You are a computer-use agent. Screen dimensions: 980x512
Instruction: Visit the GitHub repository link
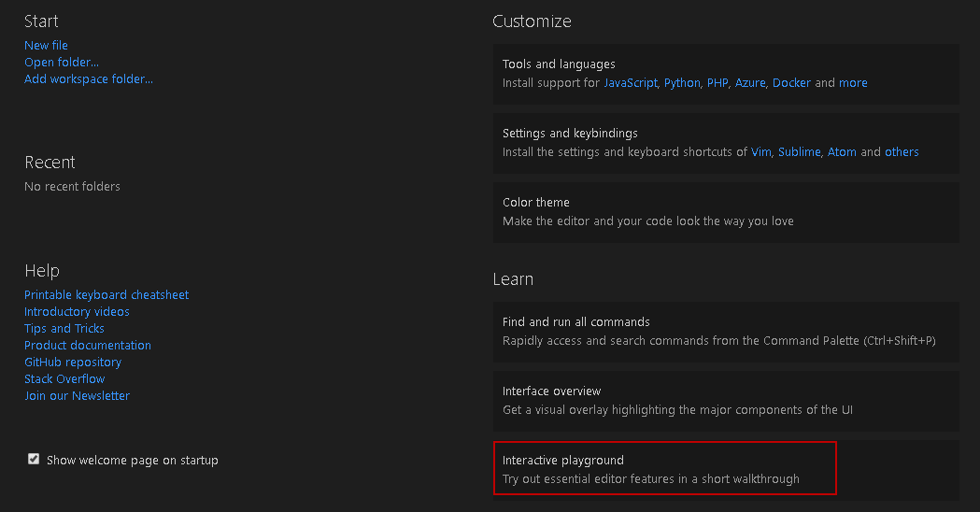tap(73, 362)
